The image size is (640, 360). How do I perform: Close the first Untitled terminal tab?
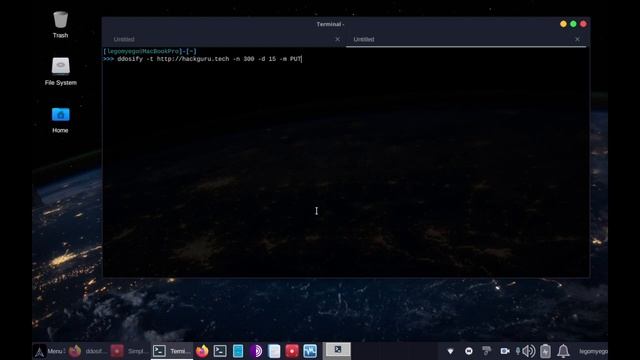point(337,39)
